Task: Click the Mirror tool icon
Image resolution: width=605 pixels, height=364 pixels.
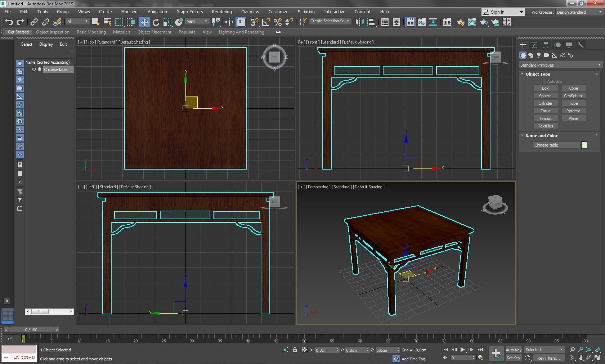Action: [x=359, y=22]
